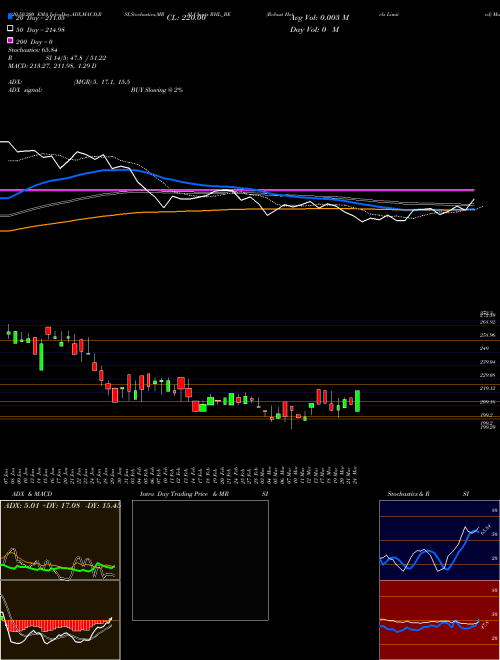Viewport: 500px width, 660px height.
Task: Click the 'ADX signal:' label
Action: (25, 90)
